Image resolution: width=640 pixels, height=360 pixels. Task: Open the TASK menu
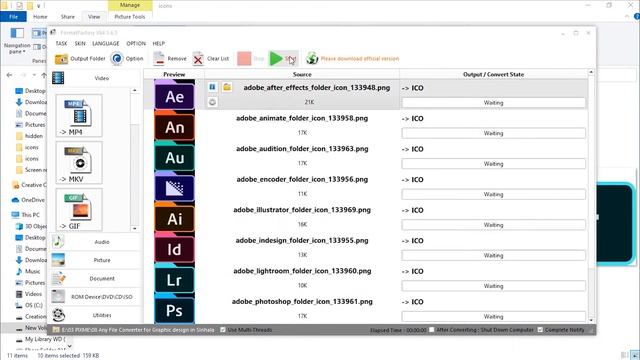[61, 43]
